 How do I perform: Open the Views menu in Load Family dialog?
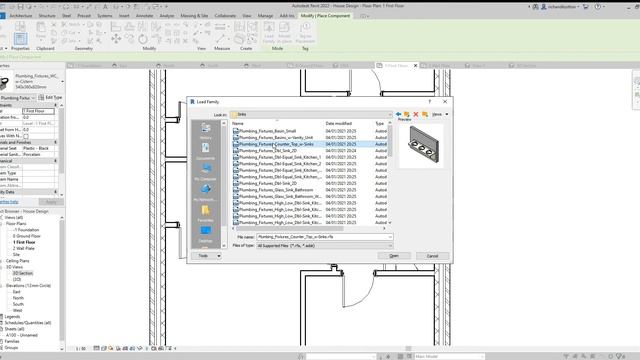tap(440, 114)
